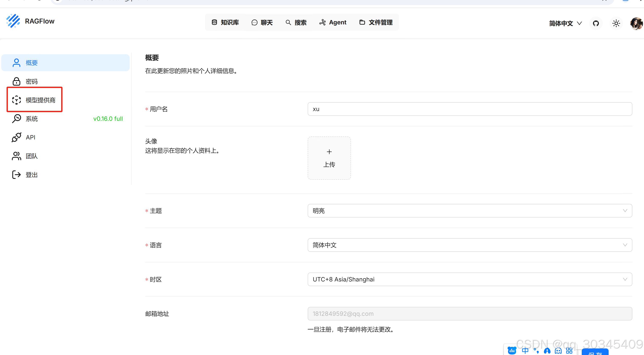
Task: Open the 团队 team section
Action: pyautogui.click(x=32, y=156)
